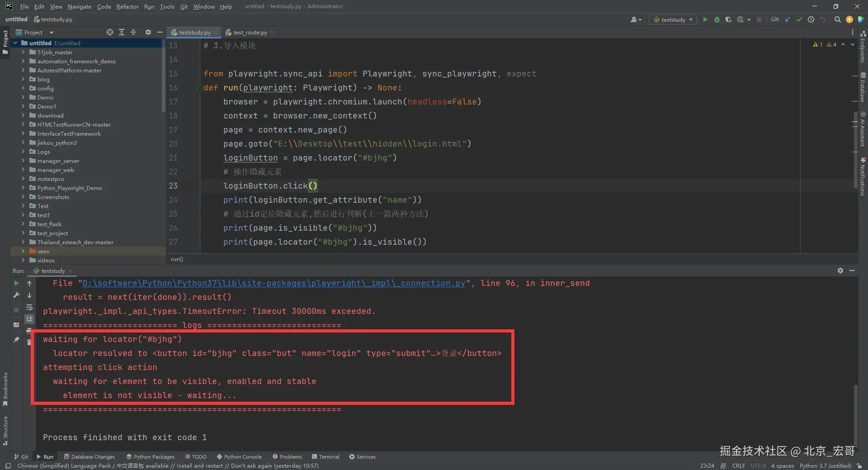Screen dimensions: 868x470
Task: Open the user account dropdown
Action: (x=636, y=19)
